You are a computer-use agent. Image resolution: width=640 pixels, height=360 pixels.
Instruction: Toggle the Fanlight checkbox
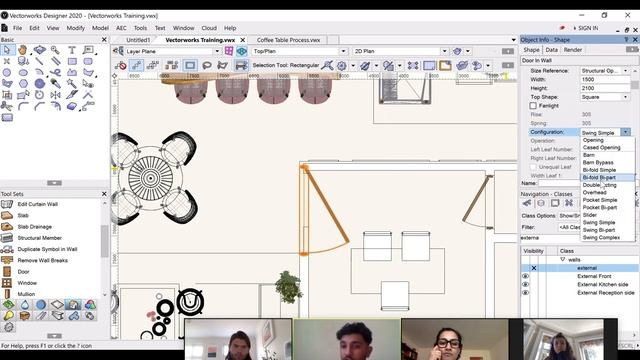pyautogui.click(x=533, y=106)
